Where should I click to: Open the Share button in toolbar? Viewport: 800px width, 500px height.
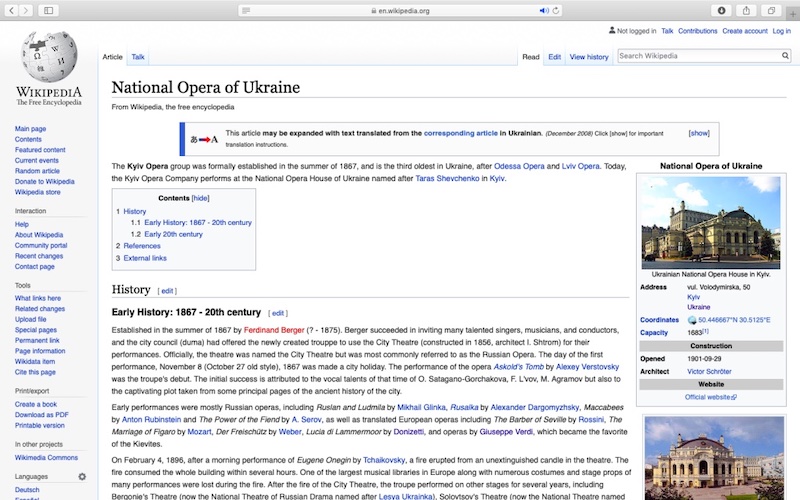[x=746, y=10]
